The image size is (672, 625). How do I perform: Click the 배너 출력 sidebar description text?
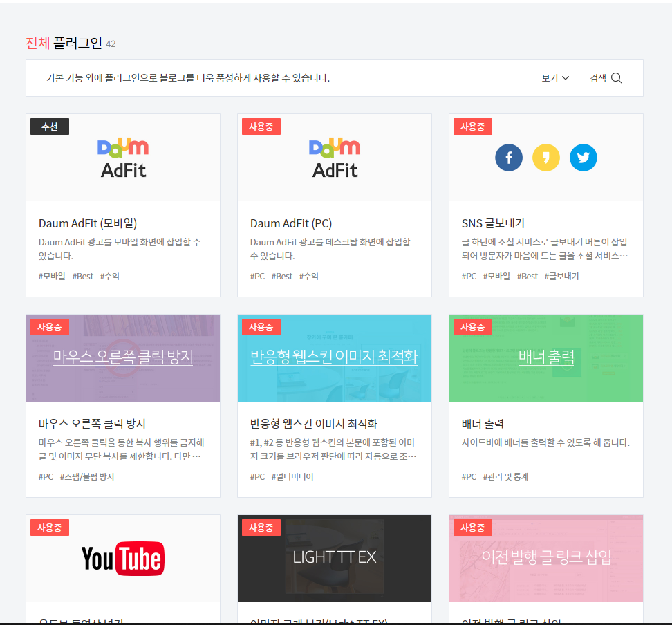pyautogui.click(x=545, y=442)
